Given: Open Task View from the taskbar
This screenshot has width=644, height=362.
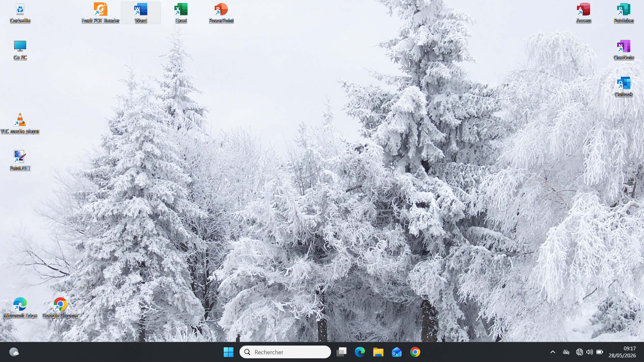Looking at the screenshot, I should (341, 352).
